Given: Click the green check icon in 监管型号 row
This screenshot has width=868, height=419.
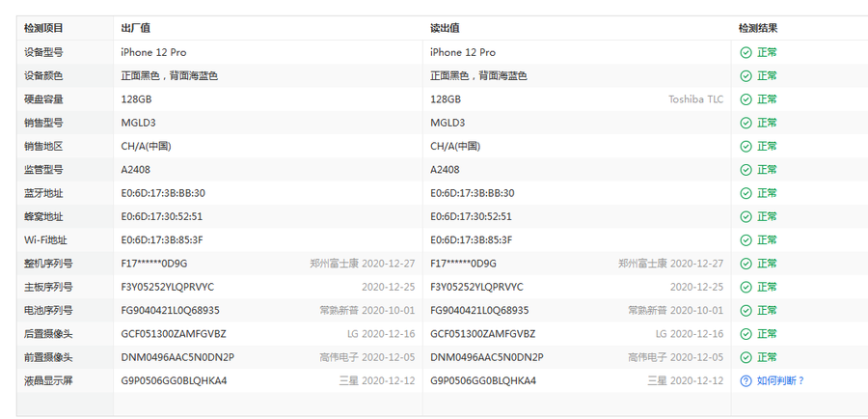Looking at the screenshot, I should 746,170.
